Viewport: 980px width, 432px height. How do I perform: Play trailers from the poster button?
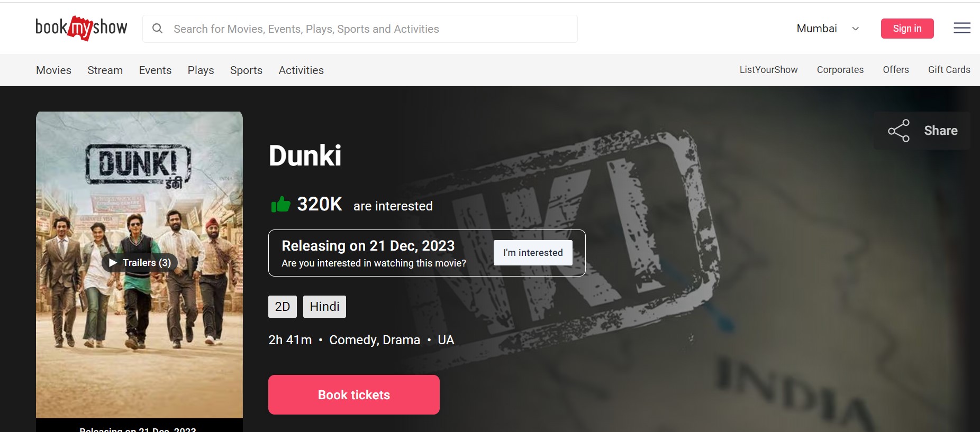(x=140, y=263)
